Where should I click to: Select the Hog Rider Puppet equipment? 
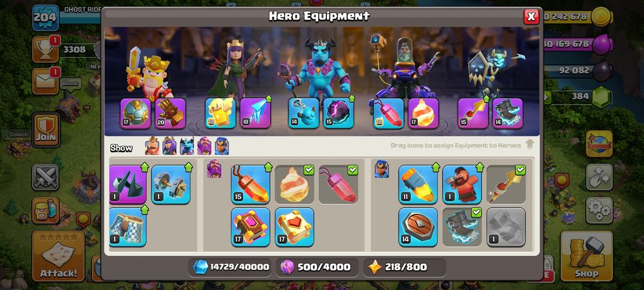click(462, 184)
